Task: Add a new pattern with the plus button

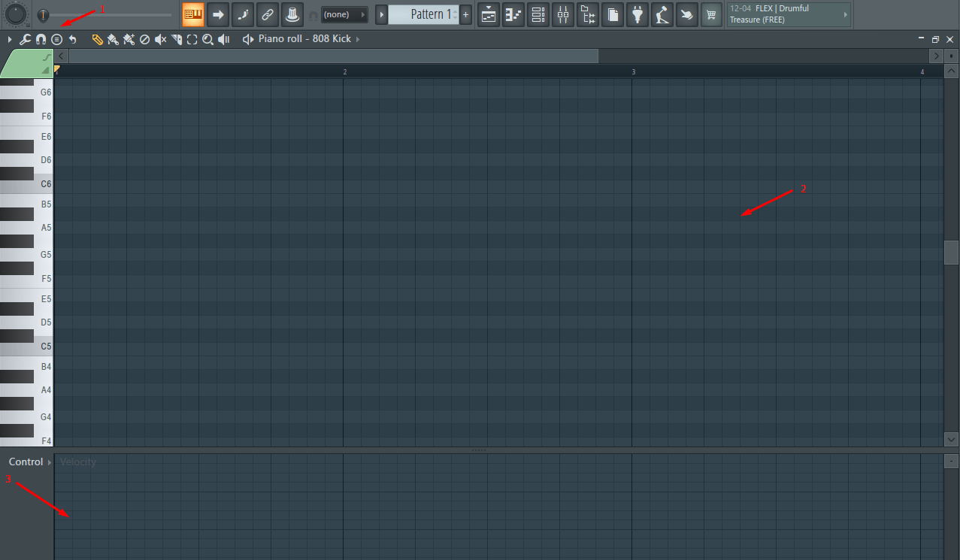Action: [x=466, y=14]
